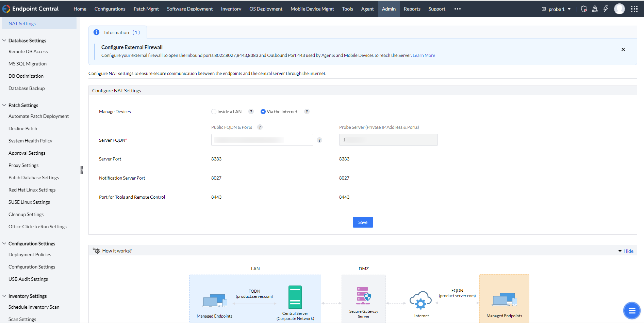644x323 pixels.
Task: Open the Support menu
Action: 437,9
